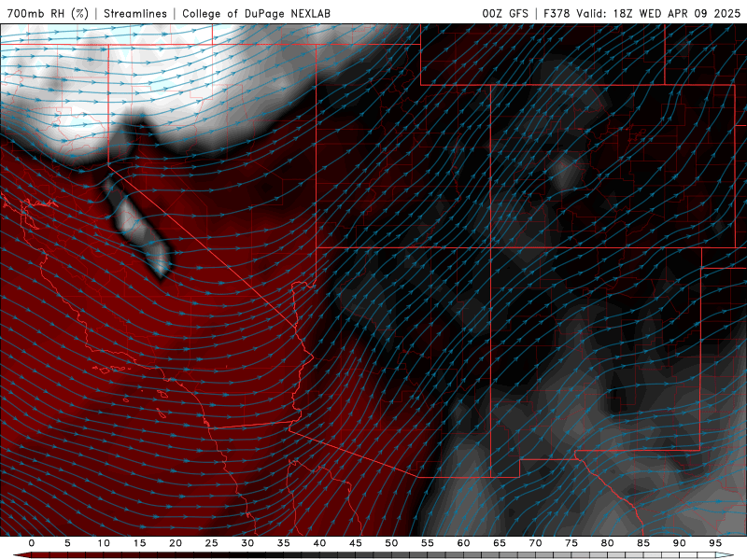Viewport: 747px width, 560px height.
Task: Select the "Streamlines" label in the header
Action: (x=135, y=13)
